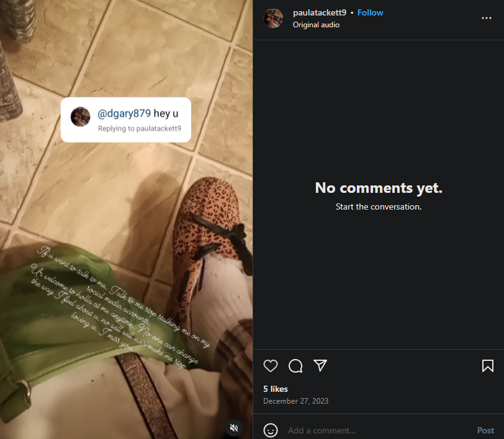Share post using paper plane icon
This screenshot has height=439, width=504.
(320, 365)
